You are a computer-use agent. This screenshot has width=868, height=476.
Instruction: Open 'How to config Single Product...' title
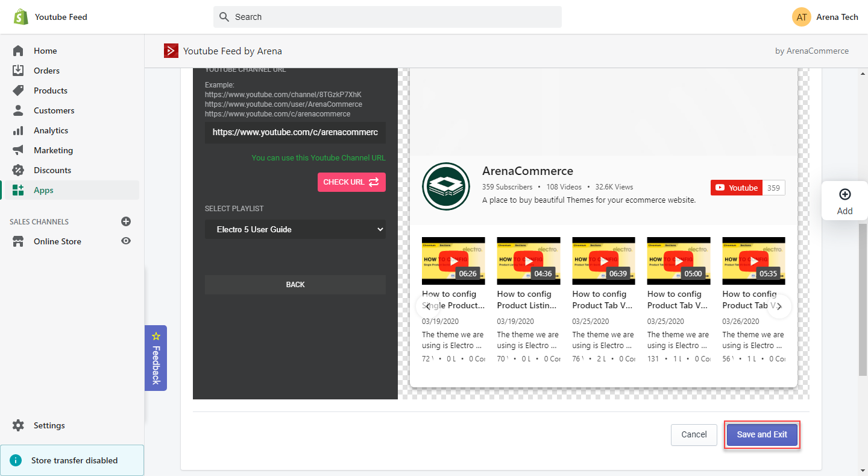pyautogui.click(x=453, y=300)
